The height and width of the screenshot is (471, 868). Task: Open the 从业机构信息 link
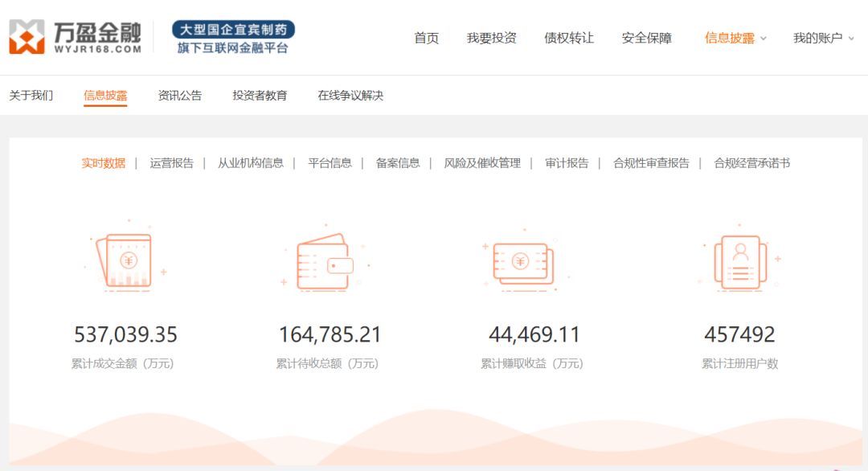click(x=250, y=162)
